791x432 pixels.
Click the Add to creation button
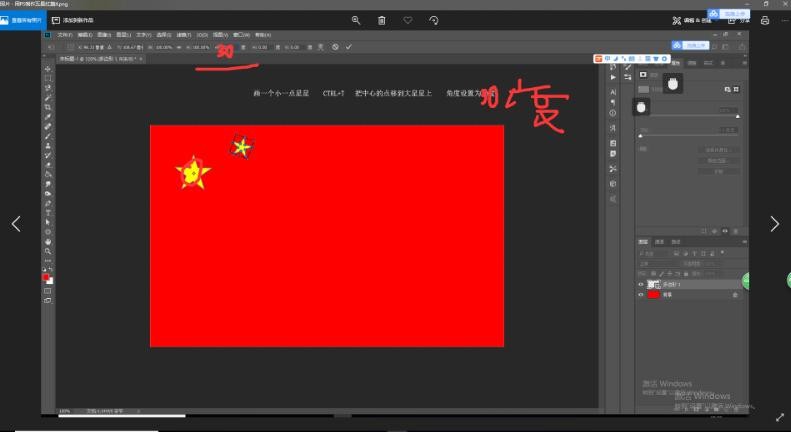(x=73, y=20)
